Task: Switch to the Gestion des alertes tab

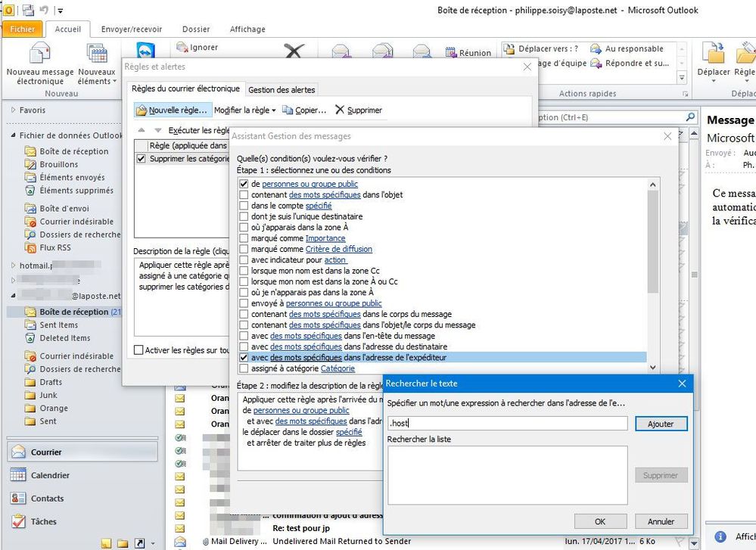Action: pos(282,90)
